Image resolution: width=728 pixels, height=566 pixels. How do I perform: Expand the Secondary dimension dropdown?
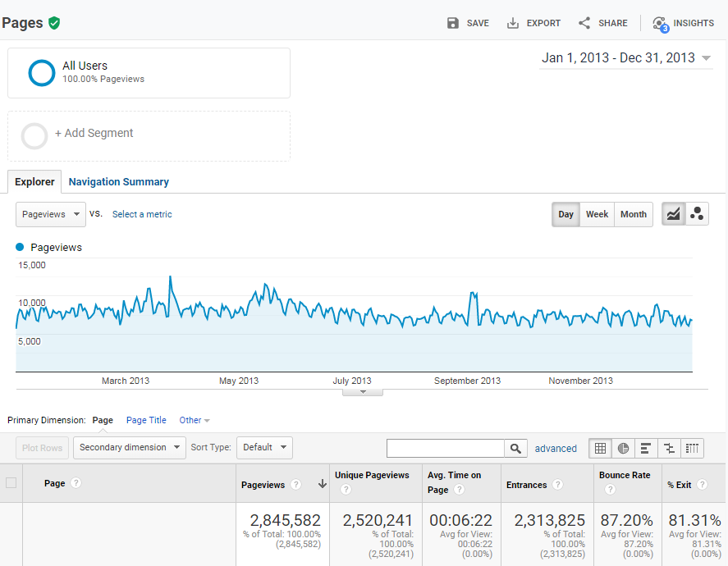129,448
